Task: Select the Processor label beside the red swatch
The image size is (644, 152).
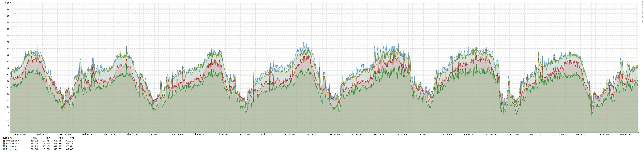Action: [13, 141]
